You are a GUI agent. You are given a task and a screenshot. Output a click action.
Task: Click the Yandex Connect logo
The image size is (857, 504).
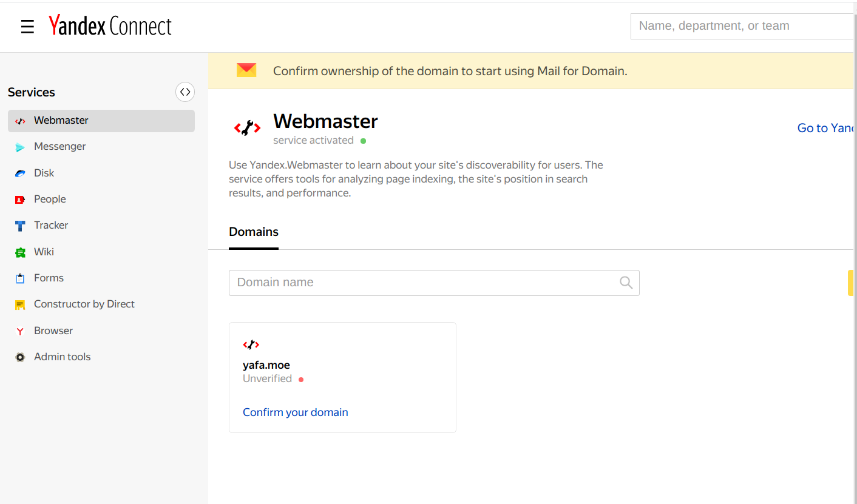110,26
